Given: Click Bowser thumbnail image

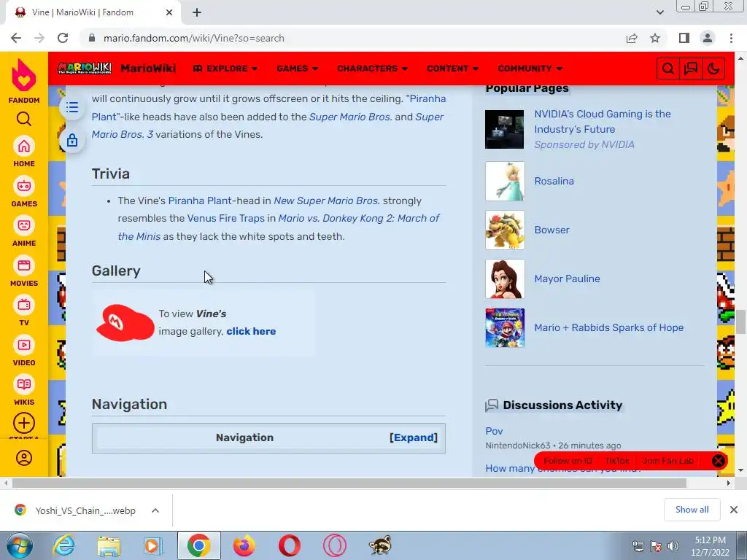Looking at the screenshot, I should 505,230.
